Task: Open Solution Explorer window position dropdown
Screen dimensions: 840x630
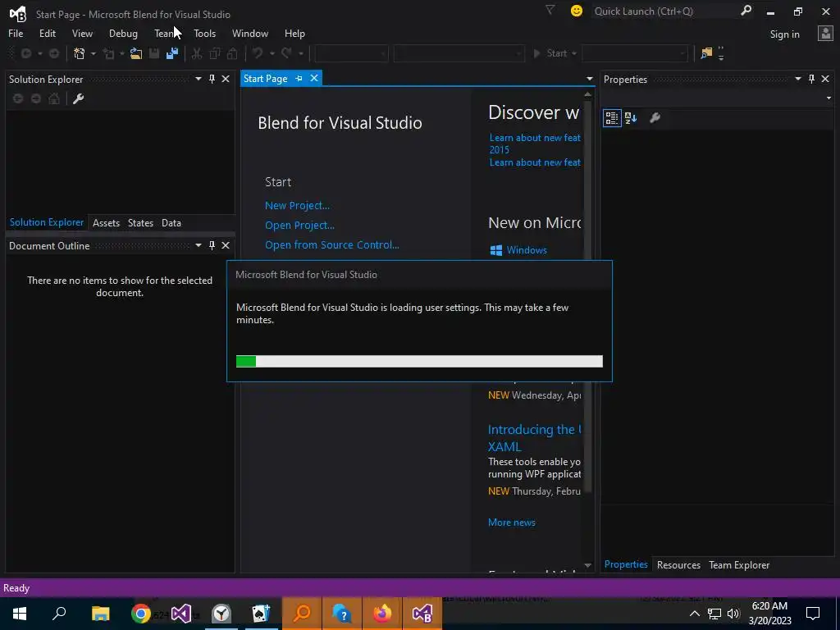Action: pyautogui.click(x=199, y=80)
